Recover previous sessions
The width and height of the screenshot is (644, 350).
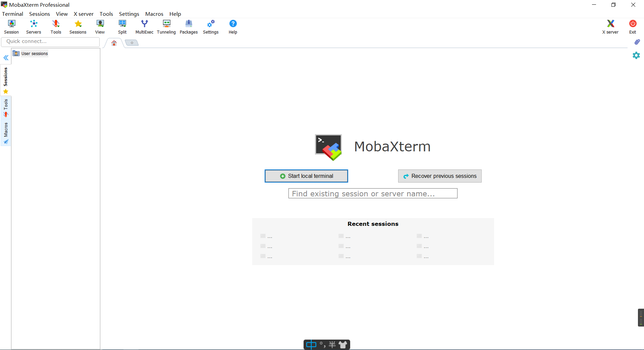coord(439,176)
